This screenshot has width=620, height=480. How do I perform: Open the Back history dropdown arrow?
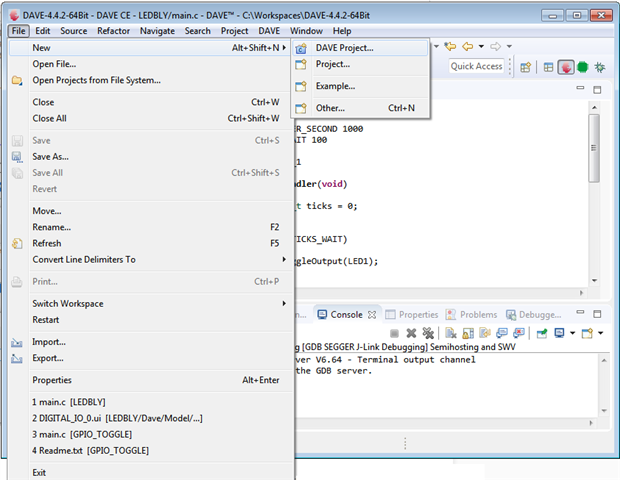pyautogui.click(x=480, y=46)
